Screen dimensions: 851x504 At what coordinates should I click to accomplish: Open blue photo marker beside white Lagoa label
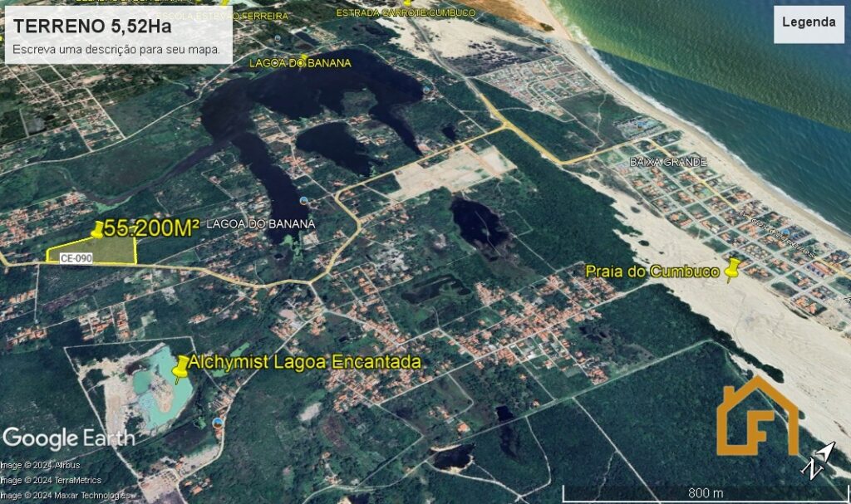click(x=304, y=201)
